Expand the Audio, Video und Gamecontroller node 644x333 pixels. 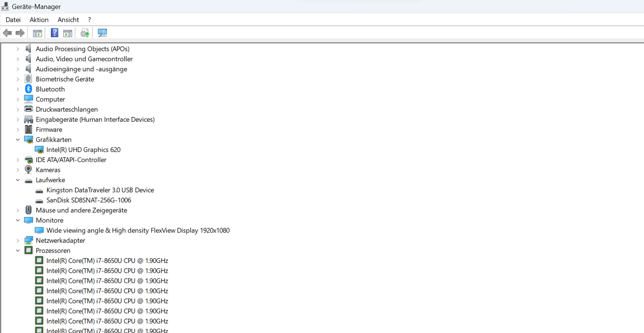click(x=18, y=59)
